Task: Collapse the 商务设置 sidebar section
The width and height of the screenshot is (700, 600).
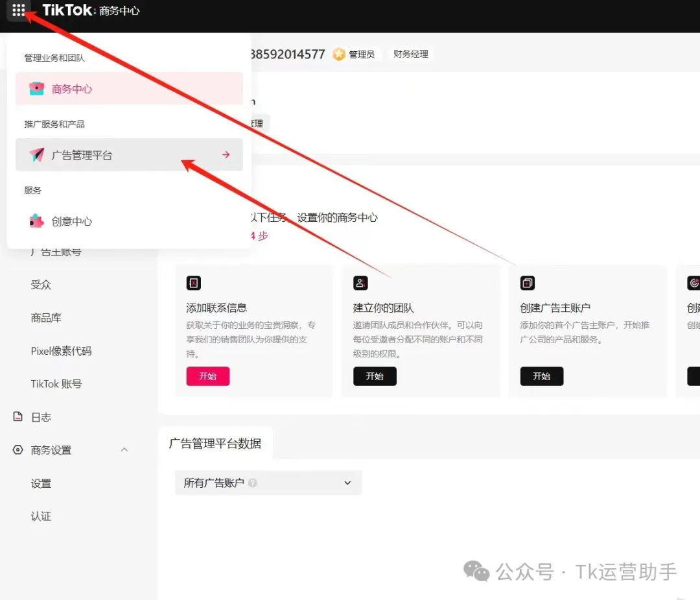Action: pos(124,450)
